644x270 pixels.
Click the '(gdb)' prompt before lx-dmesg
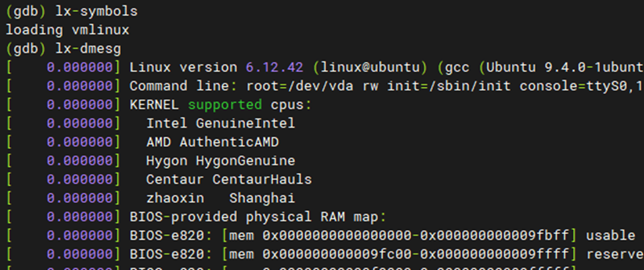coord(27,49)
